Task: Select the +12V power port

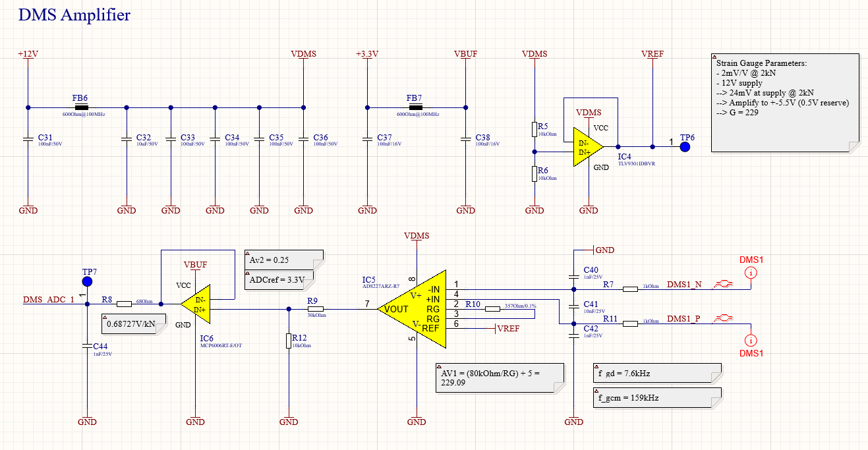Action: click(28, 53)
